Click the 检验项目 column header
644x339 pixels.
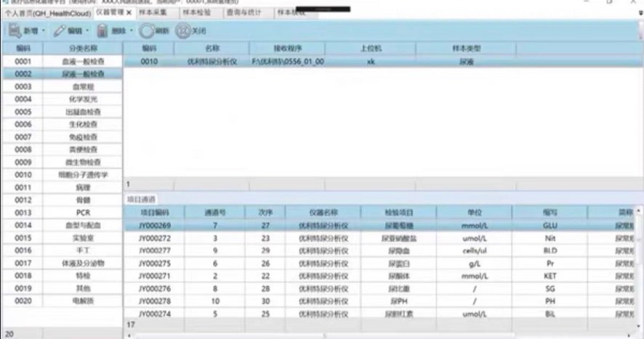coord(398,213)
